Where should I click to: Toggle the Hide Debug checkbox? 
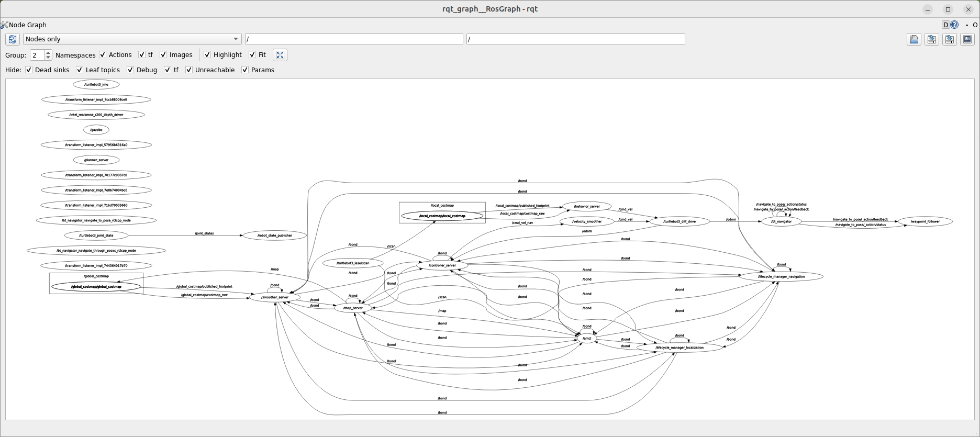[x=130, y=70]
